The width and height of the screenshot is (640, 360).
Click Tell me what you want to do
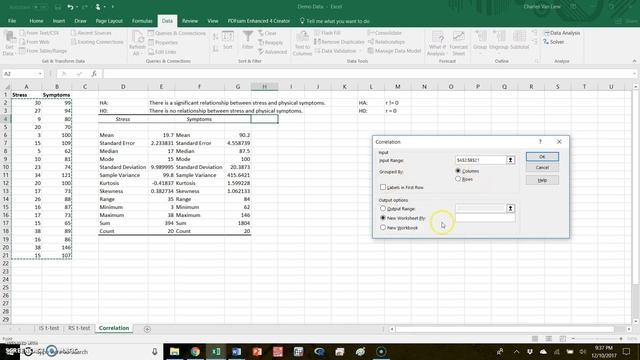pos(335,21)
